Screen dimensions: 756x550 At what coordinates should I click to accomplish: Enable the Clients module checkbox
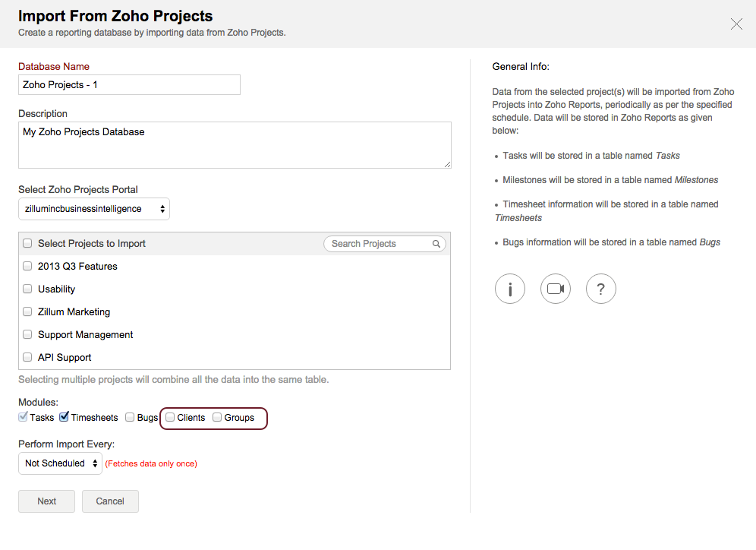[x=171, y=417]
